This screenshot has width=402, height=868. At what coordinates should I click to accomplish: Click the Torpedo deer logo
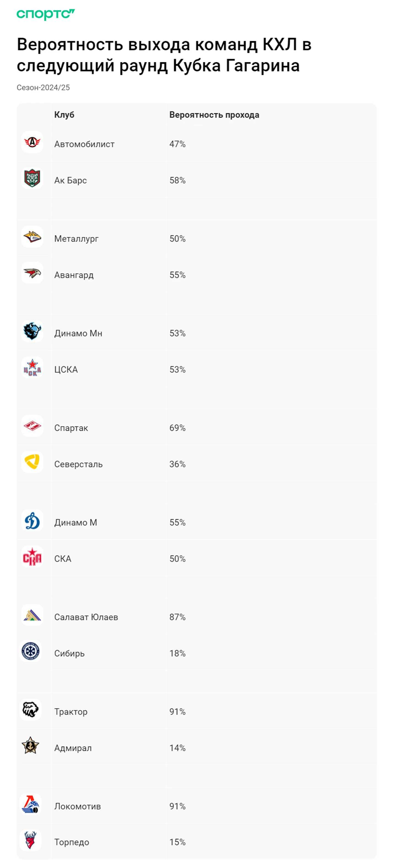point(31,840)
